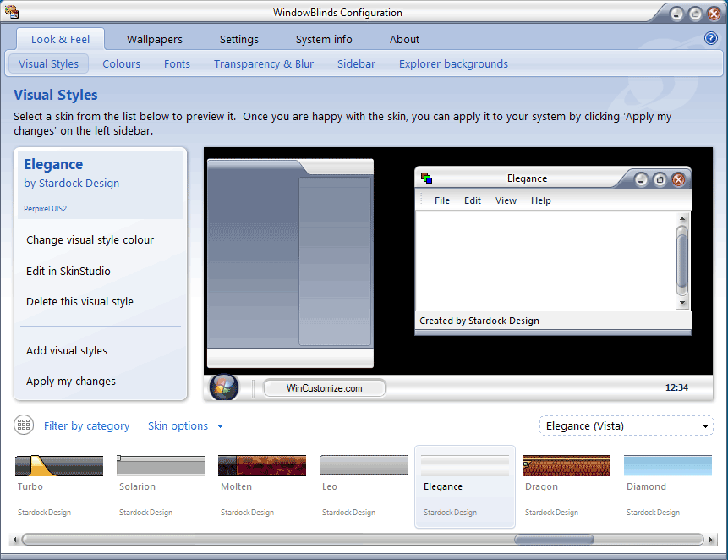
Task: Click the WinCustomize.com button in preview
Action: click(x=325, y=388)
